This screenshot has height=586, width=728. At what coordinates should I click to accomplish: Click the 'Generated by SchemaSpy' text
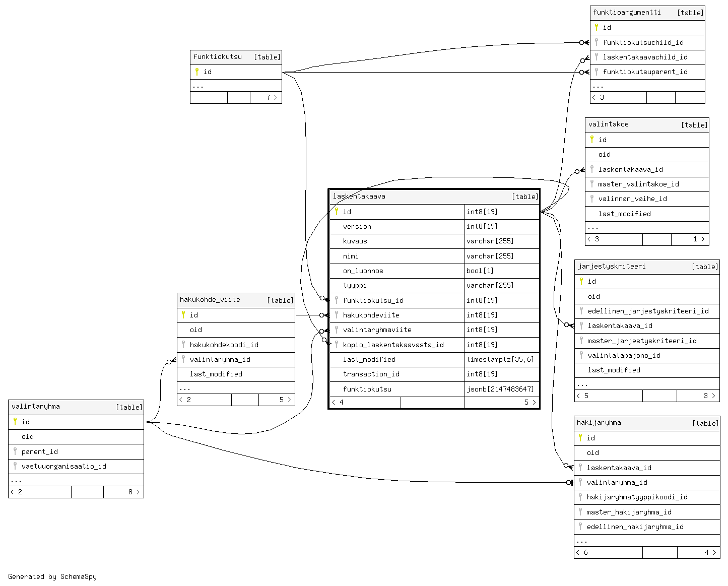tap(52, 576)
